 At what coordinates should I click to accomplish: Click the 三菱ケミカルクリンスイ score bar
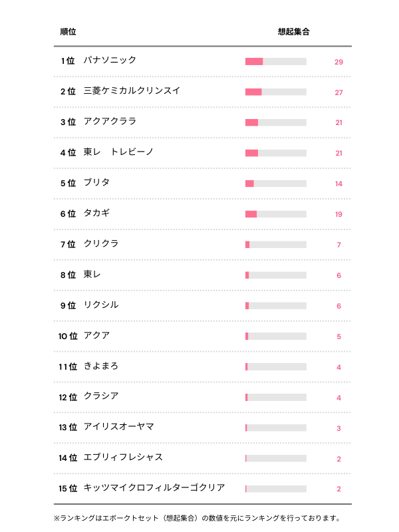[x=275, y=92]
